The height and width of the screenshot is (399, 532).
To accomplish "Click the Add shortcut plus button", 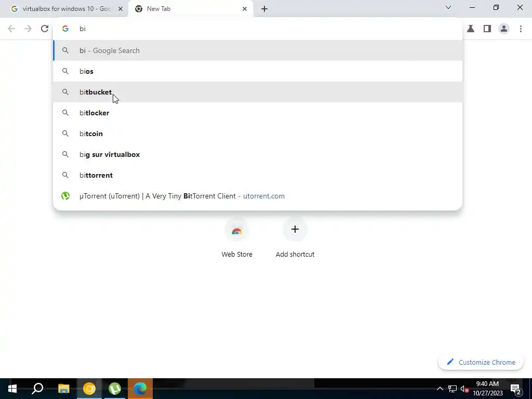I will tap(295, 229).
